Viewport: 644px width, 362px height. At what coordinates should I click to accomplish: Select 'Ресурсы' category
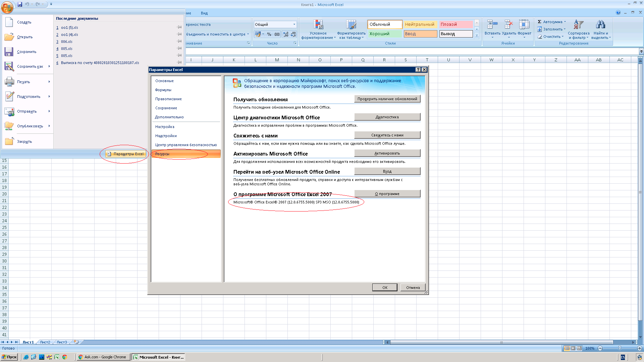click(x=186, y=154)
